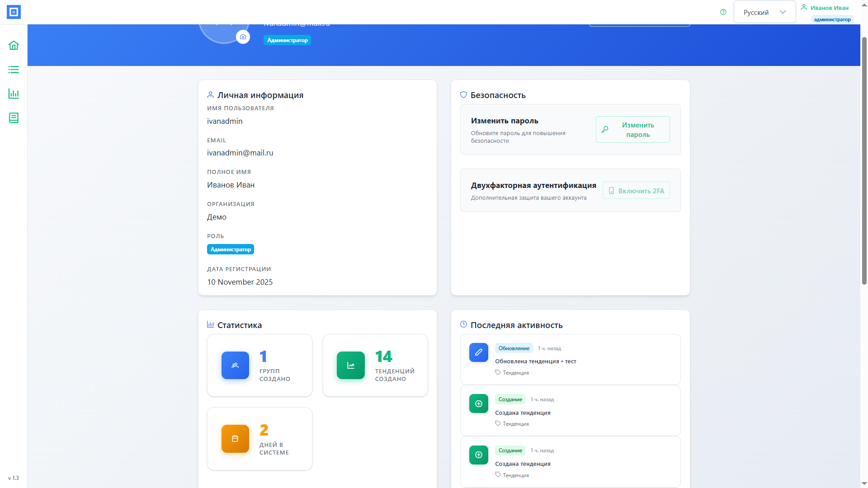Click the app logo in the top-left corner

[x=14, y=12]
